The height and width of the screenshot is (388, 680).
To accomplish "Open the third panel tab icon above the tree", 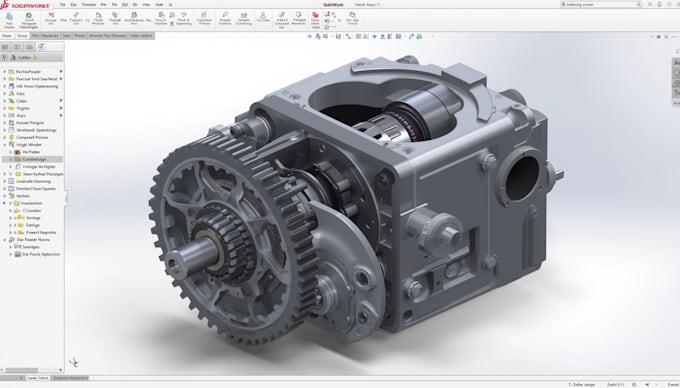I will pos(29,47).
